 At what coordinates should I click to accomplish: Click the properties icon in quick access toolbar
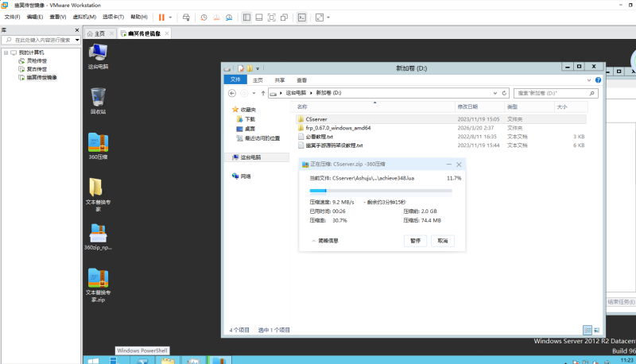click(x=241, y=68)
